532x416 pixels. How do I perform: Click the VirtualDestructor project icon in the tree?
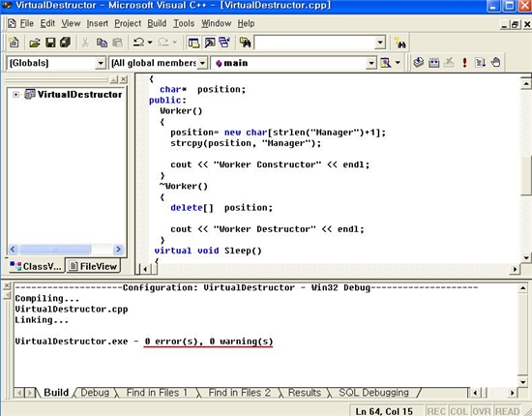(x=30, y=94)
